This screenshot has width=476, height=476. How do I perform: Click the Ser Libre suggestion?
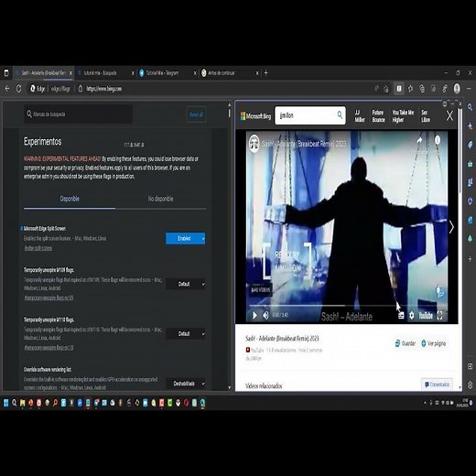click(426, 116)
